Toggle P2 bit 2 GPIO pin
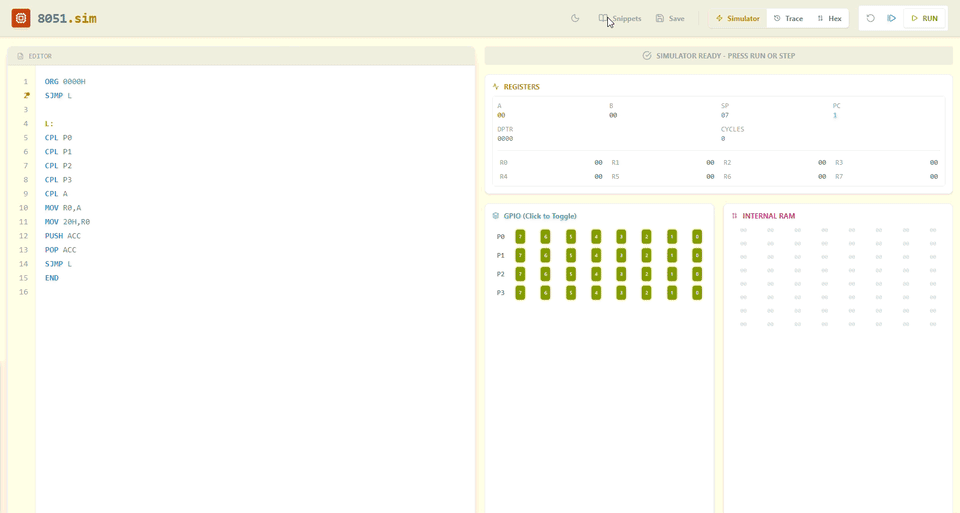 coord(647,274)
